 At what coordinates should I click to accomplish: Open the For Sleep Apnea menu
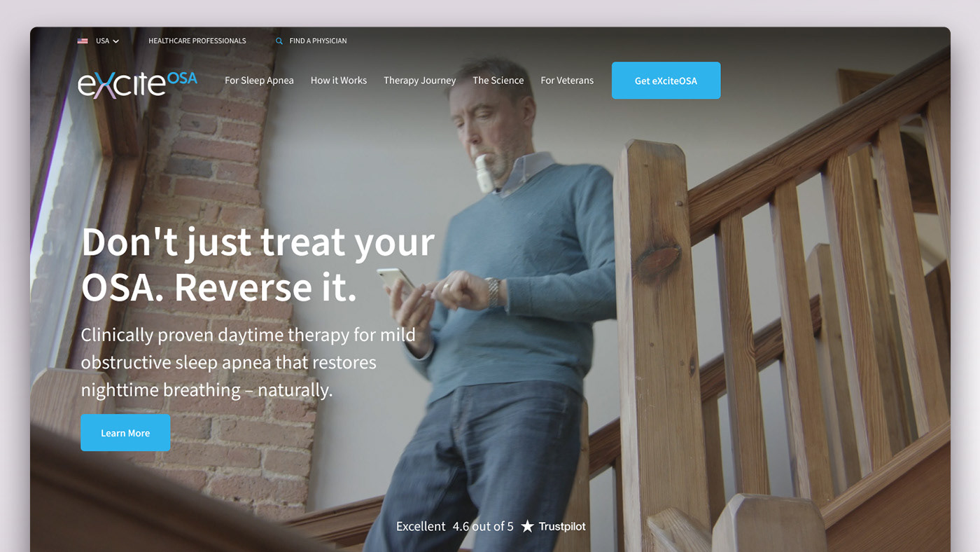pyautogui.click(x=259, y=81)
